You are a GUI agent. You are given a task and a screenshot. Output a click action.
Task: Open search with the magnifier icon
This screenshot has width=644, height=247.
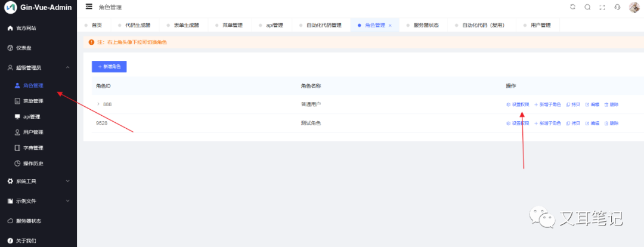(x=587, y=7)
